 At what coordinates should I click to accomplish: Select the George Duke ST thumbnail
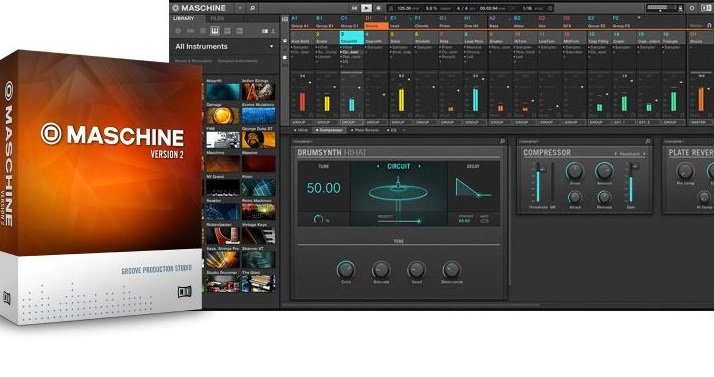pos(258,140)
